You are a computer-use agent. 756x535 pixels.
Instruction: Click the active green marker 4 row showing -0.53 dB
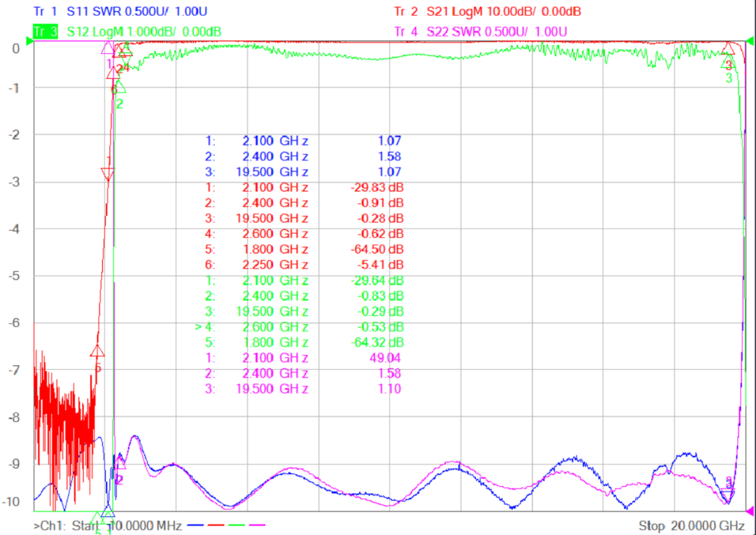(x=300, y=326)
